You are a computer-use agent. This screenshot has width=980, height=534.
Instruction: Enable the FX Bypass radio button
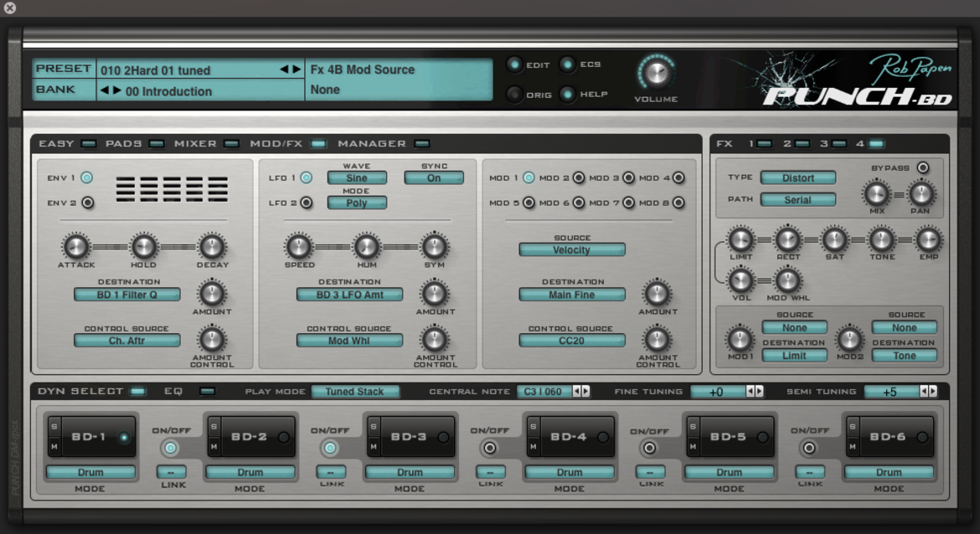coord(922,168)
